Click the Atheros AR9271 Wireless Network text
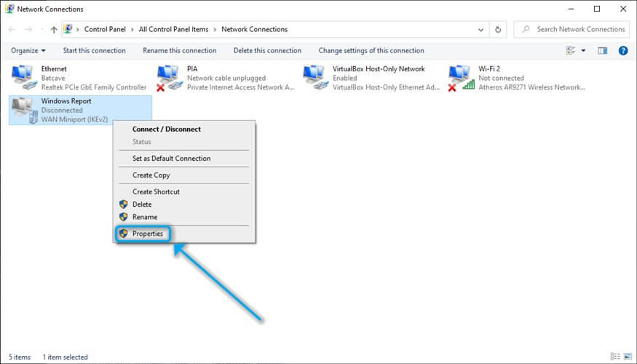 pyautogui.click(x=531, y=87)
